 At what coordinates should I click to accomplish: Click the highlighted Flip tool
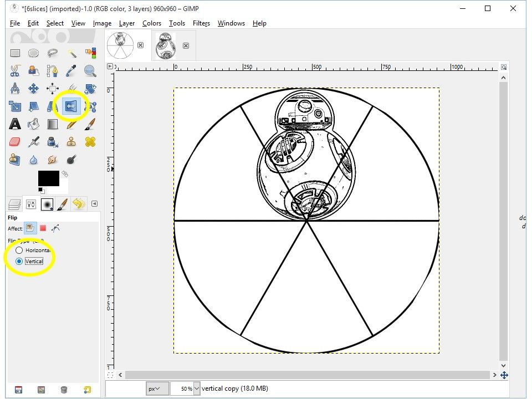tap(71, 106)
